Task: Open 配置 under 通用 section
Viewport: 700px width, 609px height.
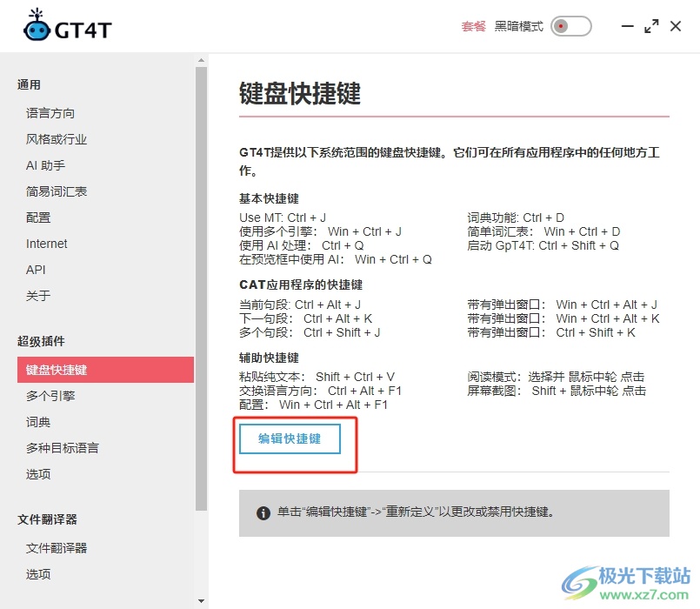Action: point(38,217)
